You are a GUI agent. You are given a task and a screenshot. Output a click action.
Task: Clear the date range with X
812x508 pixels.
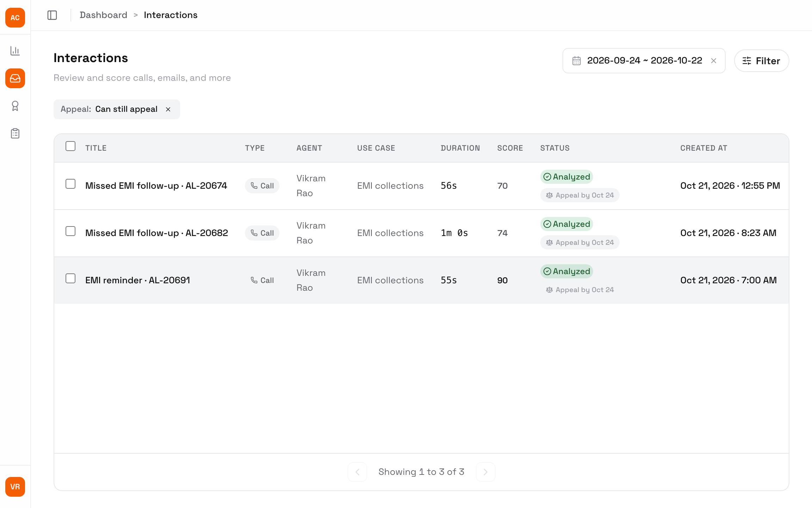(714, 61)
